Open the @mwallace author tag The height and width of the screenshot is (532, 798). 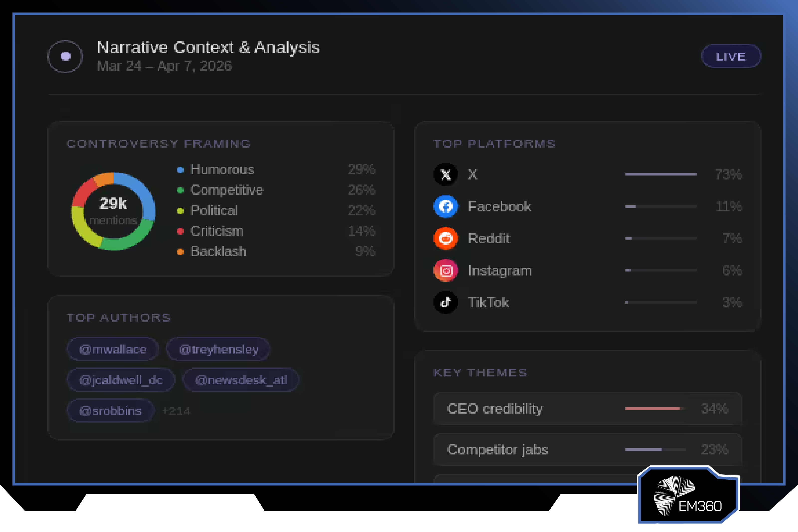click(113, 349)
